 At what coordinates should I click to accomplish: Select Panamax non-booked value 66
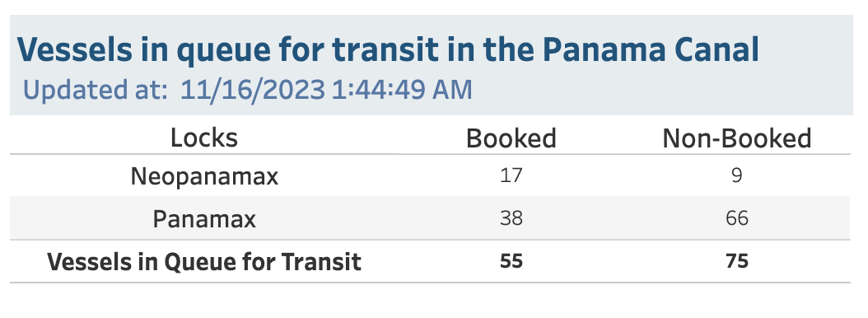tap(737, 218)
